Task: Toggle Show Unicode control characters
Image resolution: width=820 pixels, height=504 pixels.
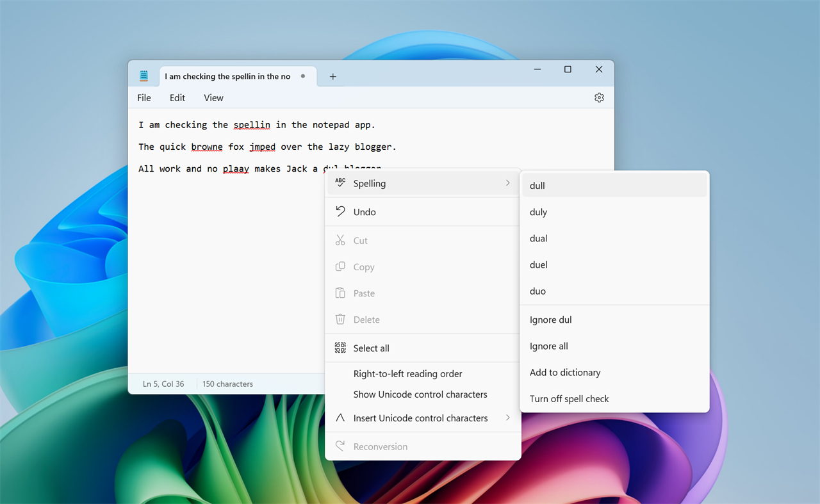Action: [420, 394]
